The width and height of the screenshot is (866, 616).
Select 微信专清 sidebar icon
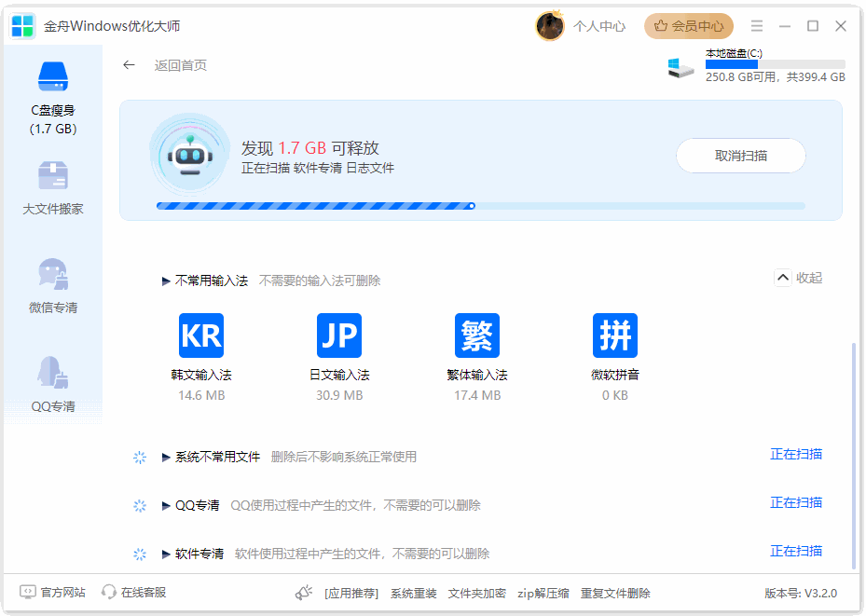pos(53,274)
